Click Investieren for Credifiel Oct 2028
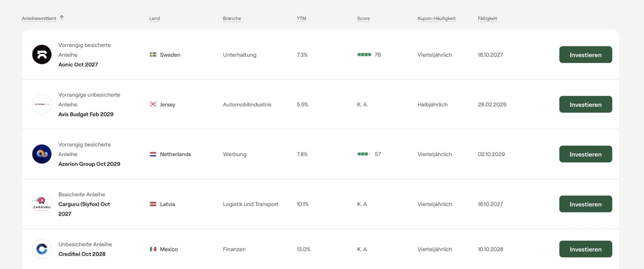Screen dimensions: 644x269 (x=585, y=249)
